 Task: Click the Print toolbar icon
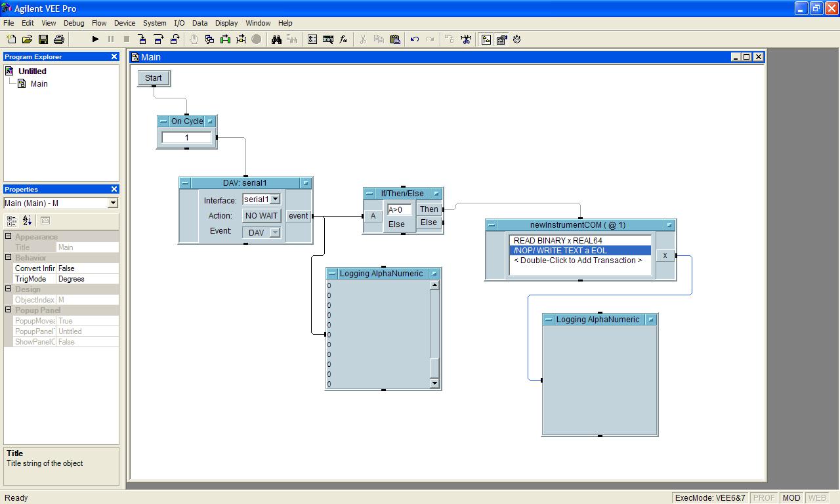point(58,39)
